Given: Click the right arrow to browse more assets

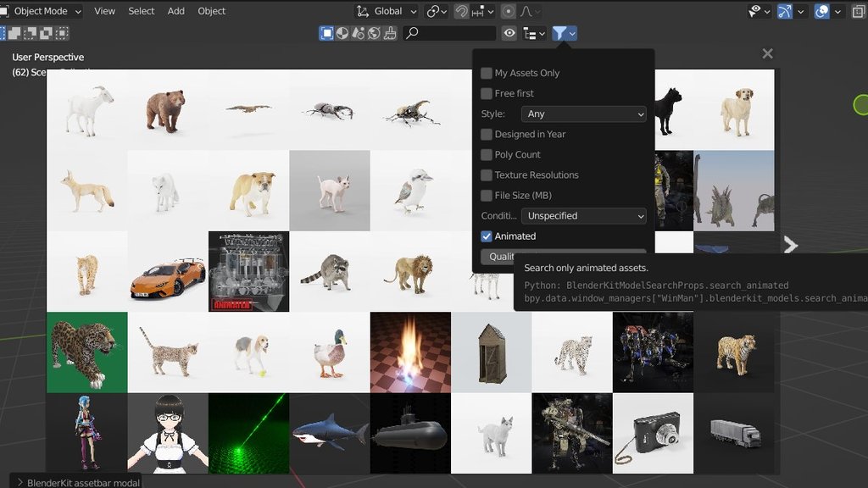Looking at the screenshot, I should pos(790,246).
